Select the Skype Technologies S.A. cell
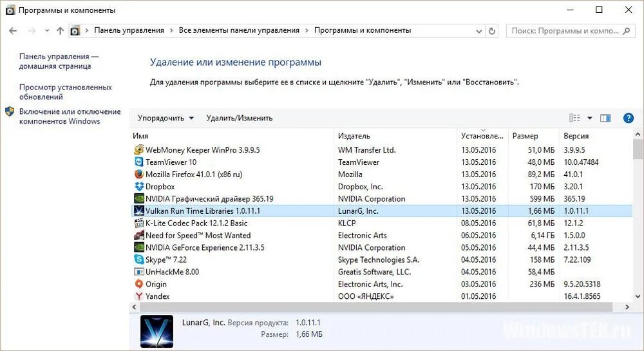Image resolution: width=644 pixels, height=351 pixels. pyautogui.click(x=379, y=260)
